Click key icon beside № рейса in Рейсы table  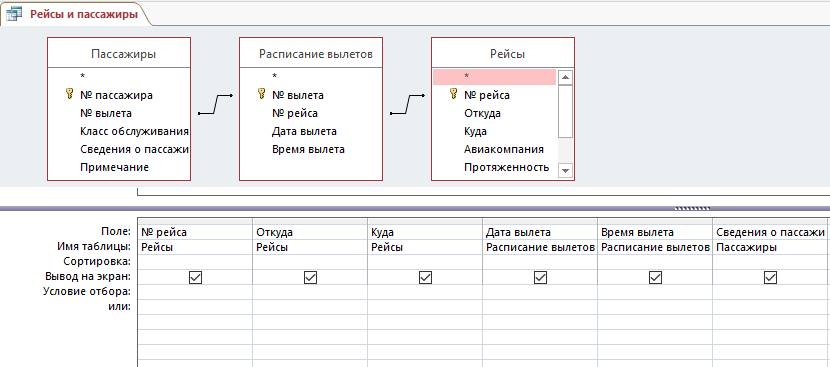(x=453, y=95)
